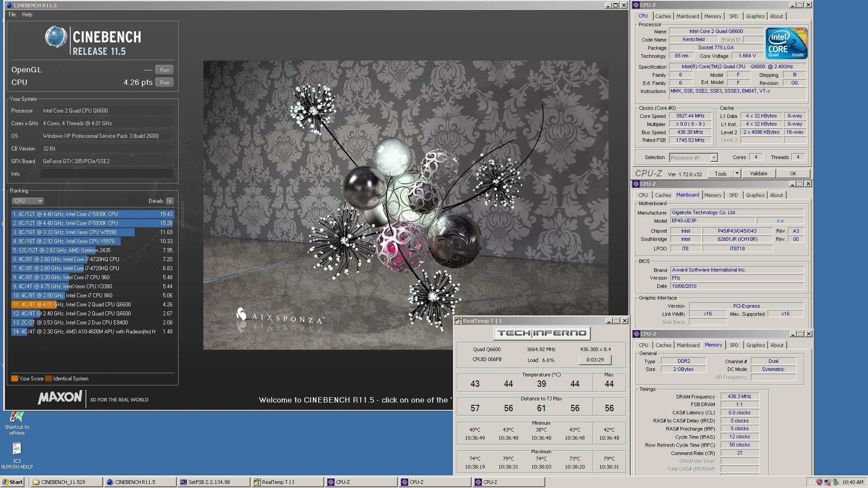
Task: Switch to CINEBENCH R11.5 in the taskbar
Action: click(140, 482)
